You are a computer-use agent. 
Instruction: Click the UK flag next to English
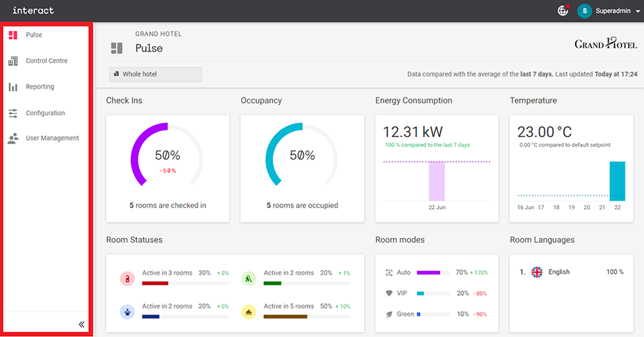pyautogui.click(x=536, y=273)
